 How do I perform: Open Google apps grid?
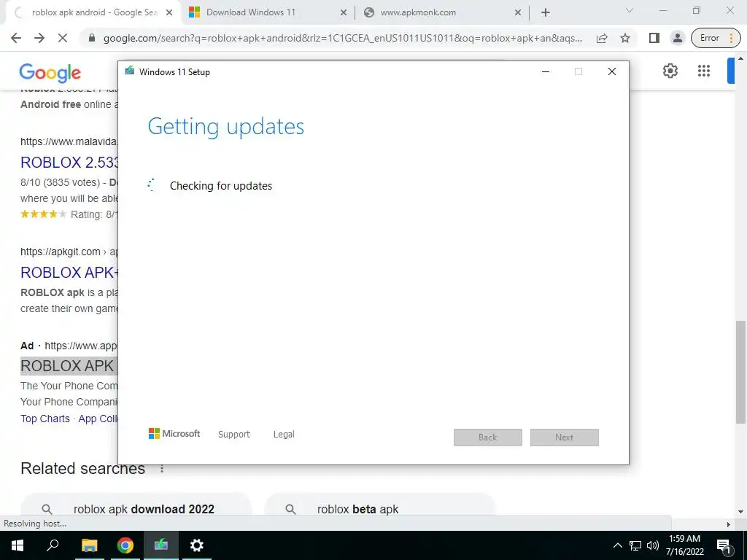click(704, 71)
